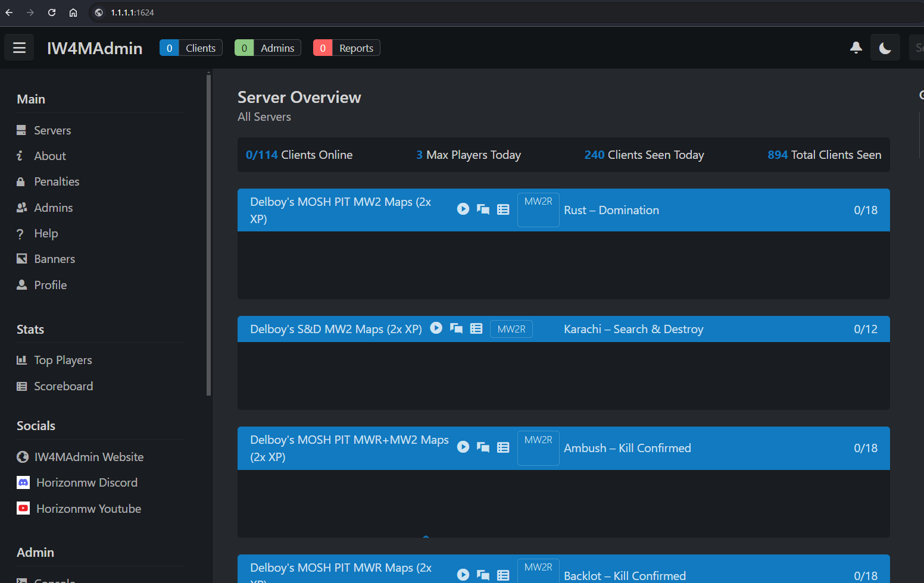Open chat for Rust – Domination server
Screen dimensions: 924x583
click(483, 209)
